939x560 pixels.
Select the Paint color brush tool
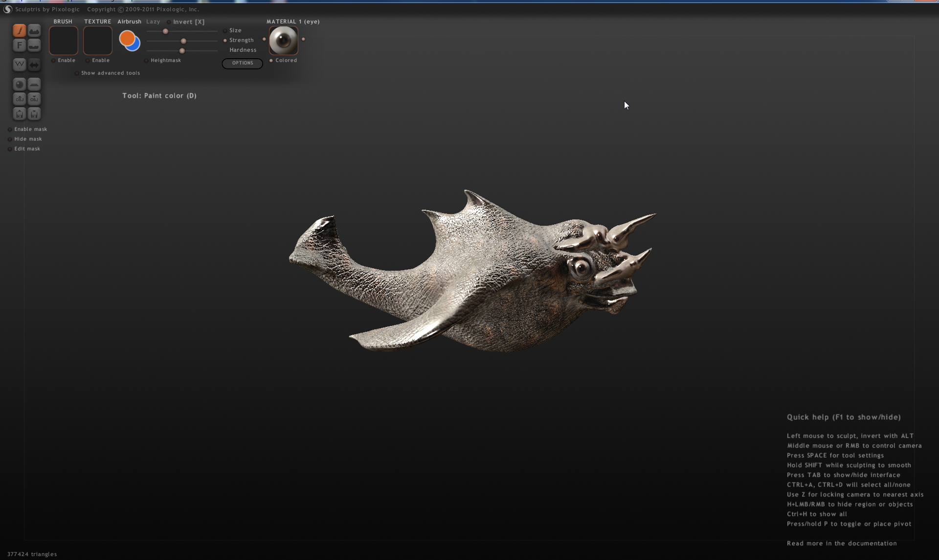click(x=19, y=31)
